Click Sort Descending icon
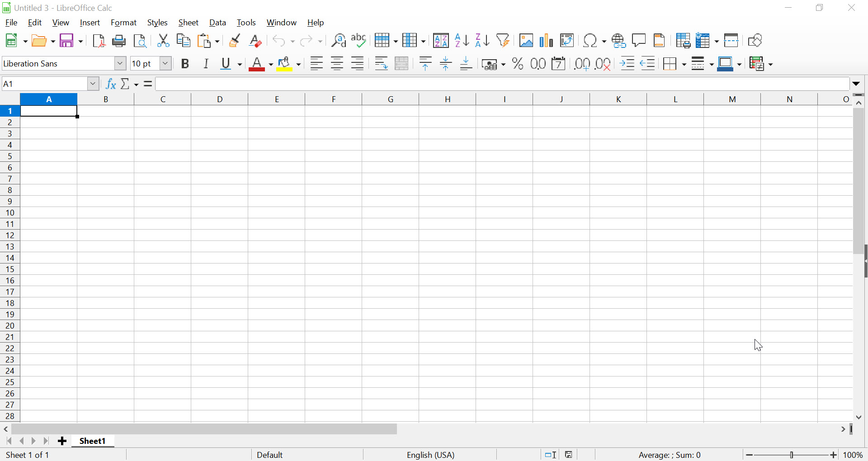Viewport: 868px width, 461px height. [482, 41]
